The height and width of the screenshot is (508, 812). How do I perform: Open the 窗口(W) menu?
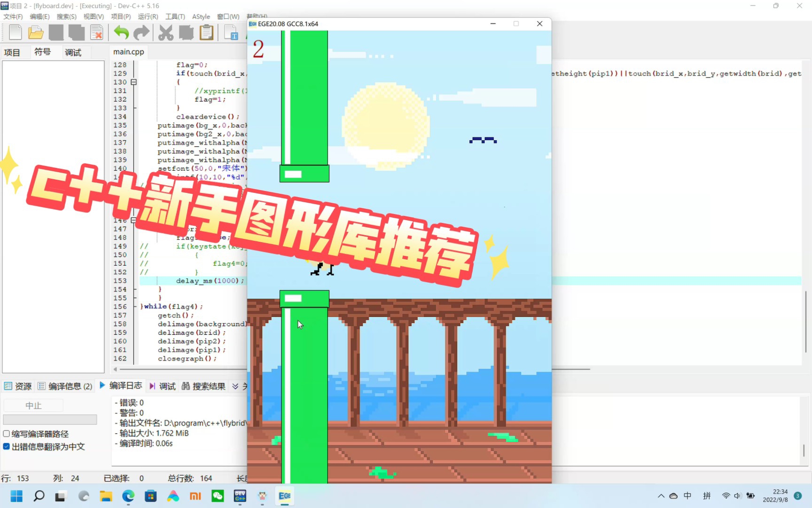point(228,16)
